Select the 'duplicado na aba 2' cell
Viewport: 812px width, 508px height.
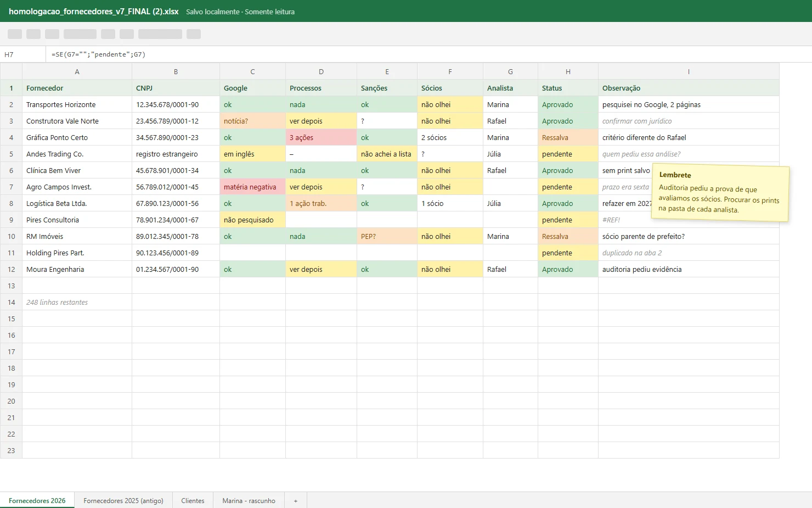[x=689, y=253]
